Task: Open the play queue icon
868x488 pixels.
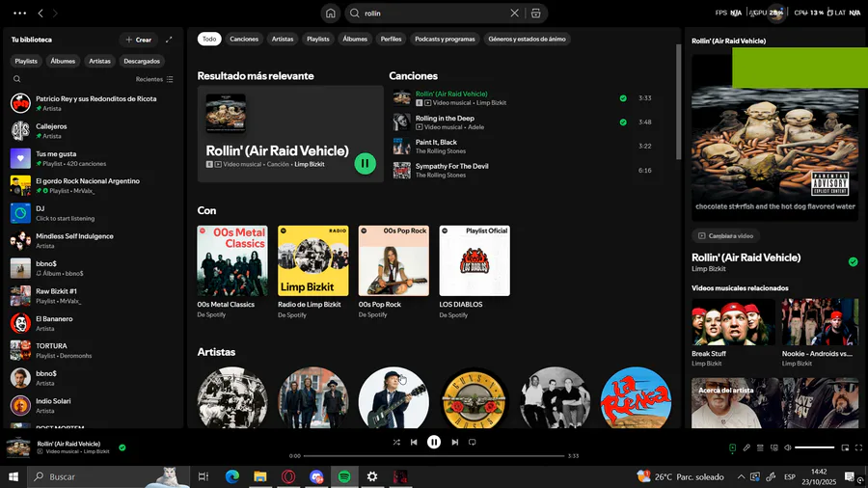Action: 760,447
